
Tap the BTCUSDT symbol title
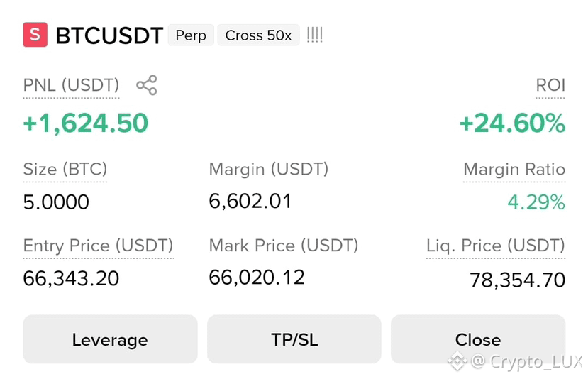[x=109, y=35]
